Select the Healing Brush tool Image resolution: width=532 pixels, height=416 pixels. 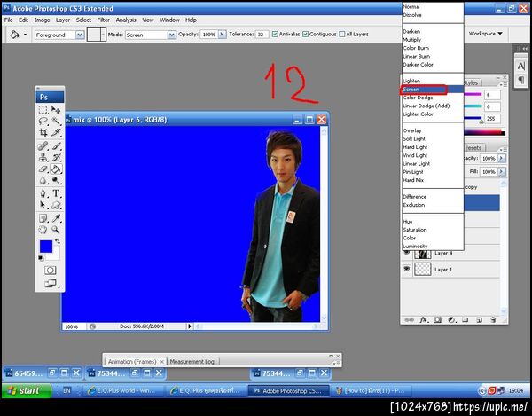(43, 145)
